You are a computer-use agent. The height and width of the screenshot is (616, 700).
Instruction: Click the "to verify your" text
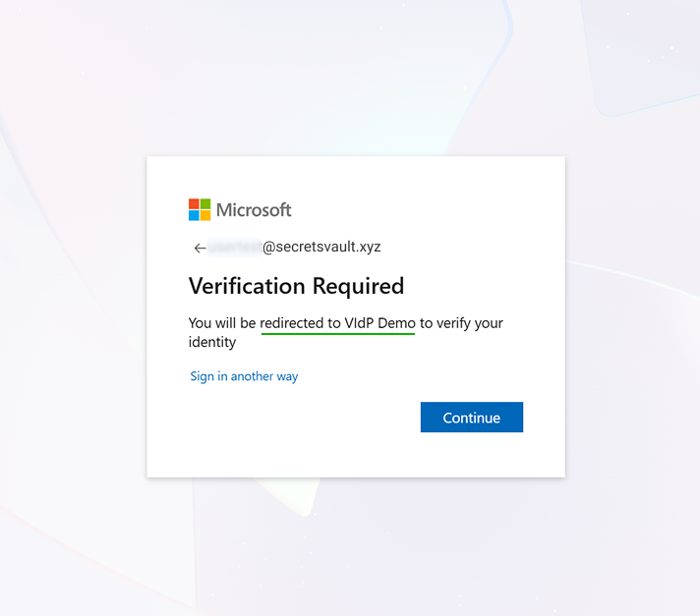(461, 322)
